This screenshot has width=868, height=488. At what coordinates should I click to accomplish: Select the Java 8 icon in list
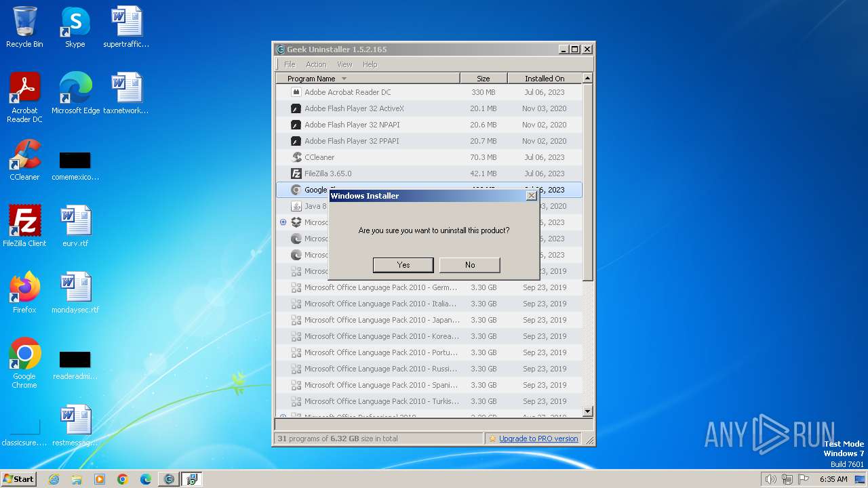296,206
